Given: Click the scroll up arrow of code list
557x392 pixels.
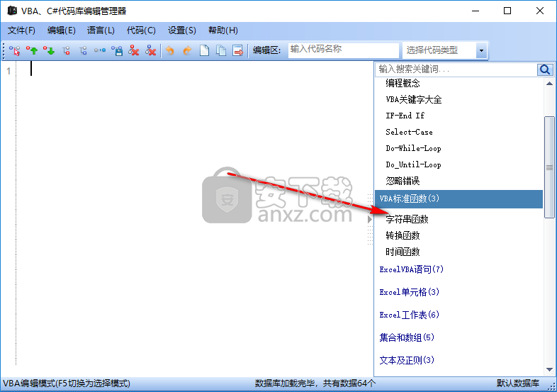Looking at the screenshot, I should [549, 84].
